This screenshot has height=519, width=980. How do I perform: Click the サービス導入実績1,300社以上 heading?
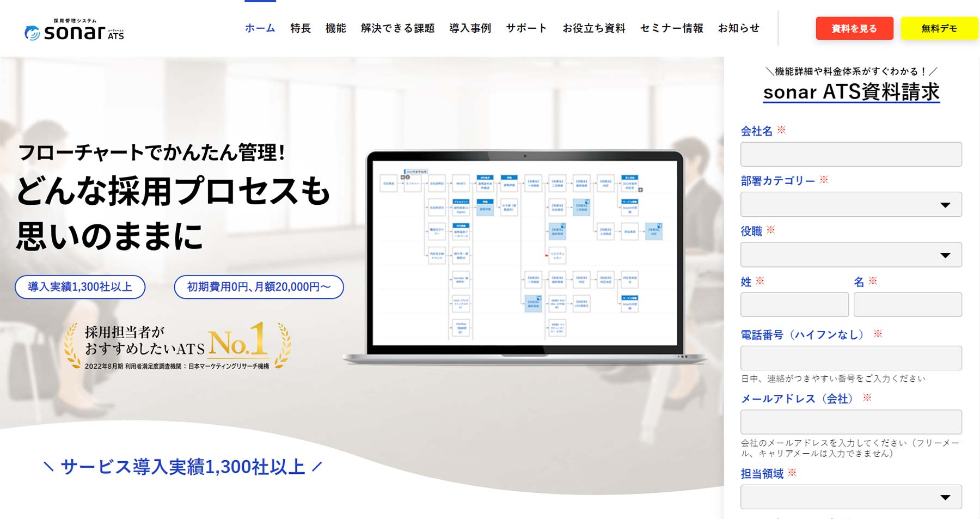(182, 467)
